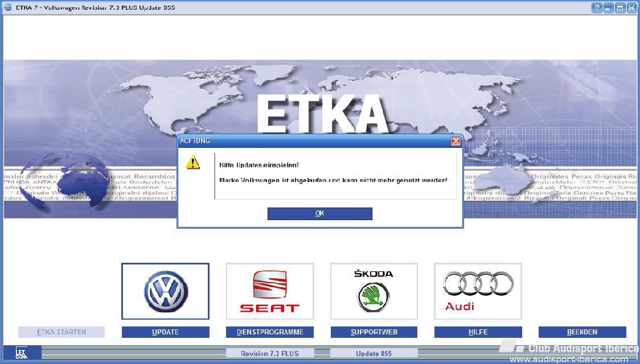
Task: Select the Škoda brand logo tile
Action: point(374,291)
